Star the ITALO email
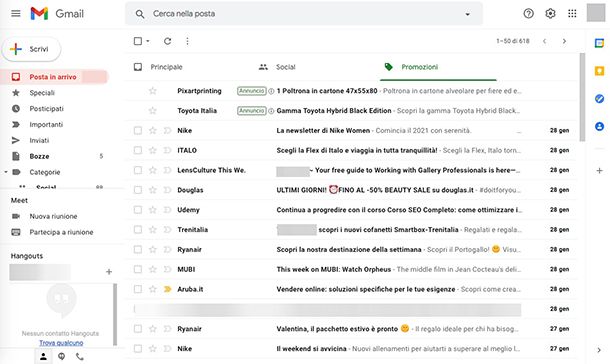This screenshot has width=610, height=364. (x=152, y=150)
